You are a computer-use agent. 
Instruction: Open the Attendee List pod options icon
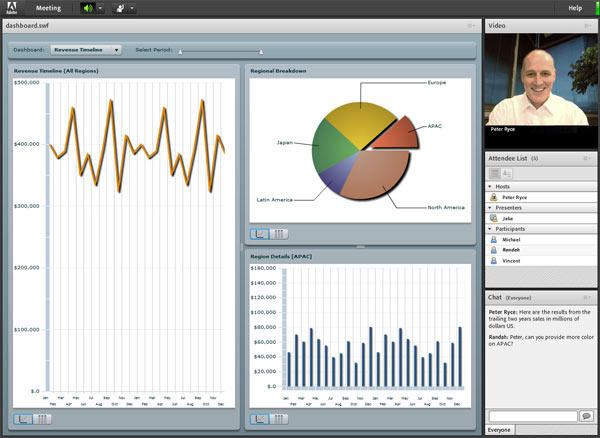tap(588, 159)
